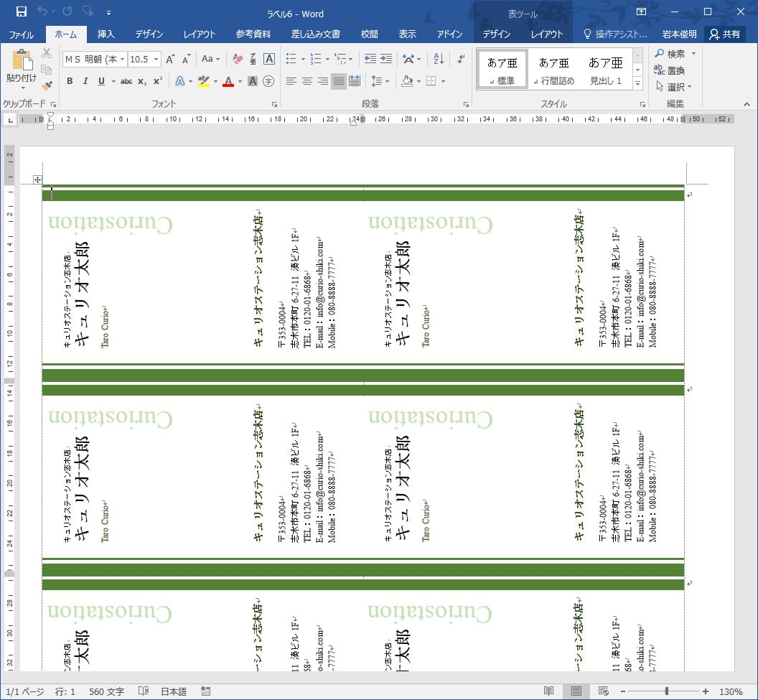This screenshot has width=758, height=700.
Task: Click 操作アシスト search box
Action: (x=615, y=34)
